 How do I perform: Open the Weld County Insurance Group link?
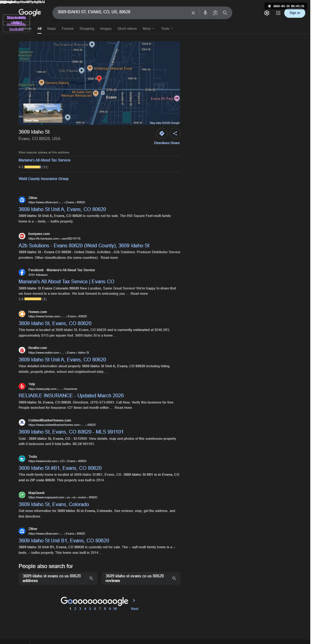(x=43, y=179)
